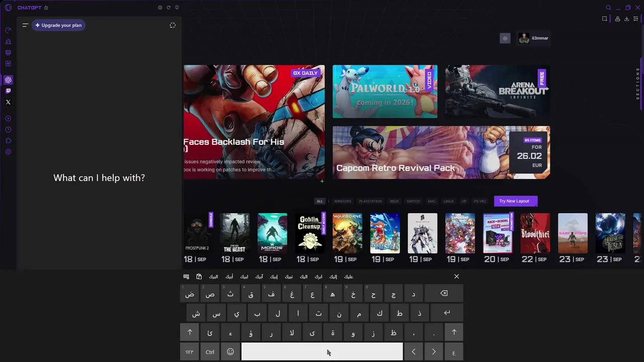The height and width of the screenshot is (362, 644).
Task: Click the lock icon next to CHATGPT title
Action: pos(46,8)
